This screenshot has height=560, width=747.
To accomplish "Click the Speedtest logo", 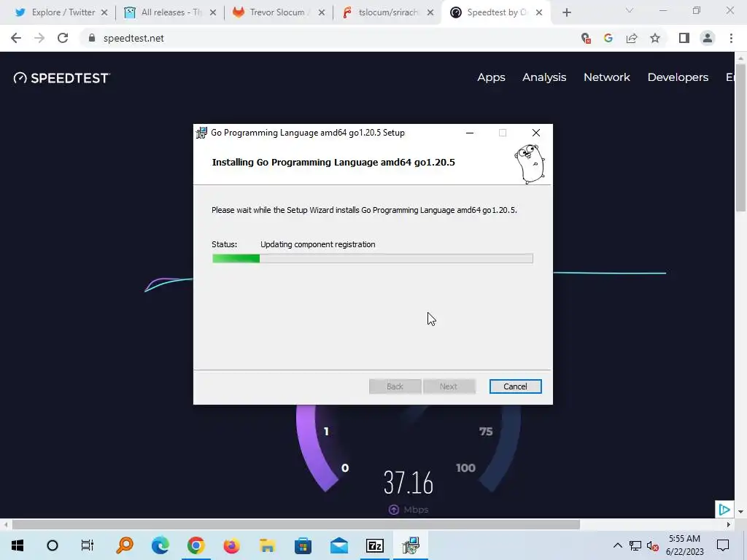I will tap(62, 77).
